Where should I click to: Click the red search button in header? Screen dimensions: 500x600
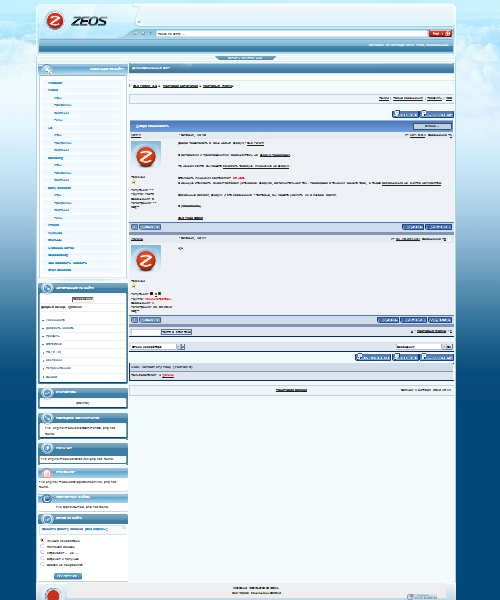pyautogui.click(x=440, y=33)
